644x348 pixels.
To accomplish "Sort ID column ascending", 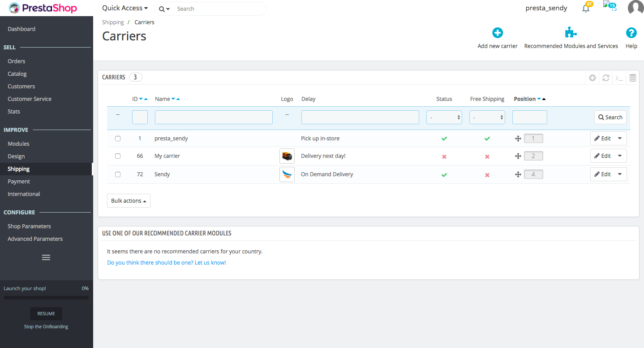I will tap(146, 99).
